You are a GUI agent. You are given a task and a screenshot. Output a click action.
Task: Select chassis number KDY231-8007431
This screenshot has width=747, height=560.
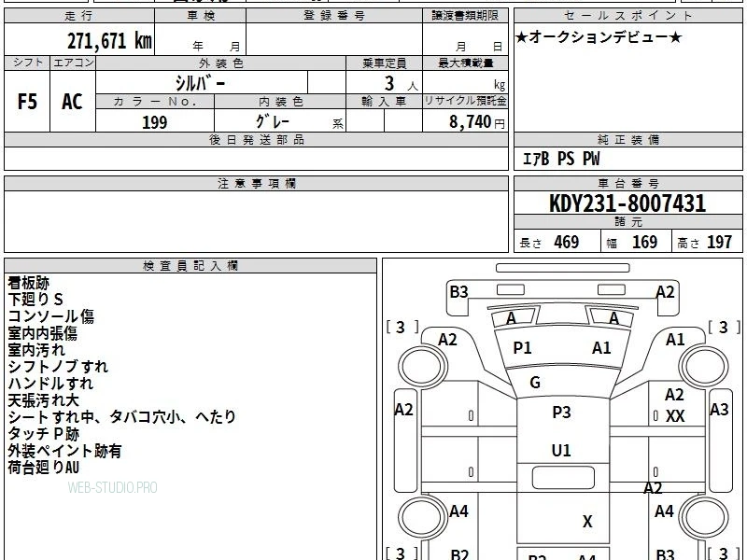click(x=627, y=203)
